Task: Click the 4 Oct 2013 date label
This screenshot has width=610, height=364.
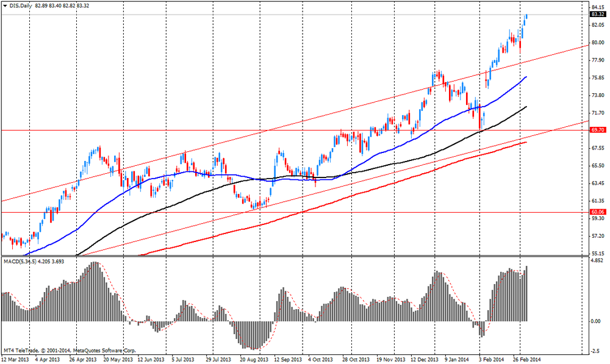Action: 321,359
